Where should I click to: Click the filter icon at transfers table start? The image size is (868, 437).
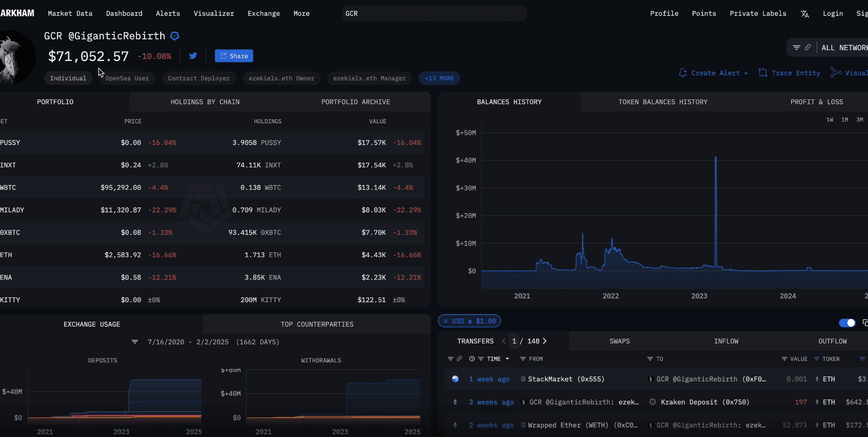(x=451, y=359)
